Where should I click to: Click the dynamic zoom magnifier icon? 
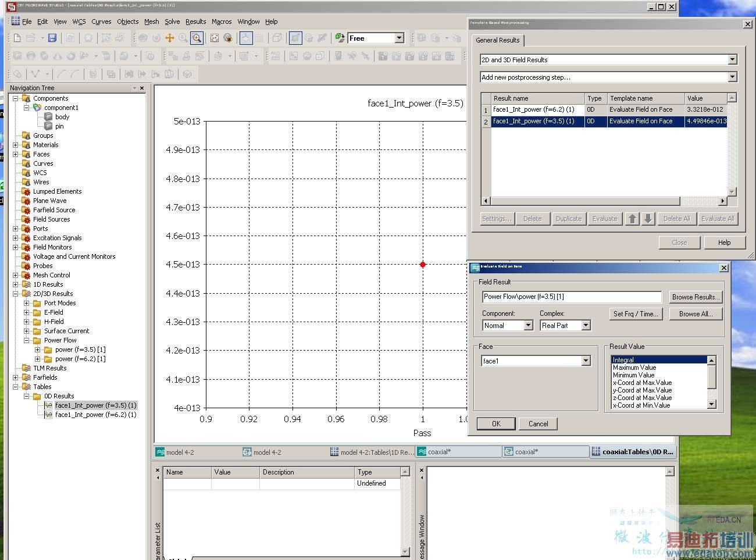coord(183,38)
